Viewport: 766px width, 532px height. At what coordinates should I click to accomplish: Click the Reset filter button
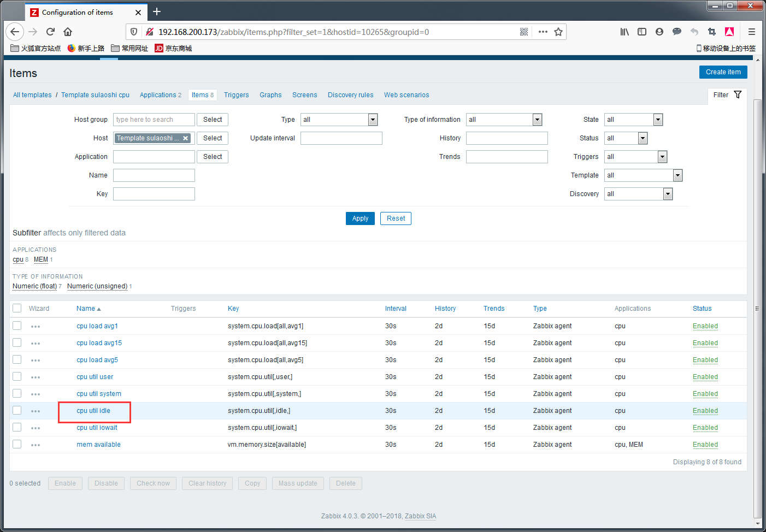(x=396, y=218)
